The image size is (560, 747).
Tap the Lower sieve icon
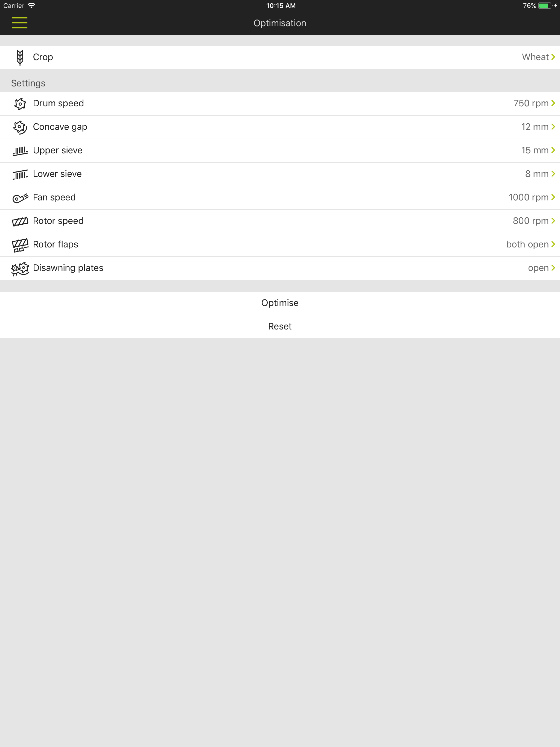tap(20, 174)
